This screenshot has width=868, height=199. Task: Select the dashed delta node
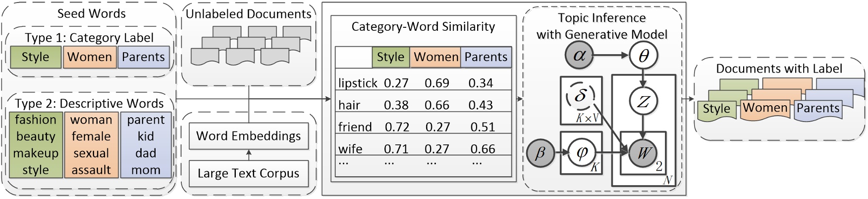[580, 96]
